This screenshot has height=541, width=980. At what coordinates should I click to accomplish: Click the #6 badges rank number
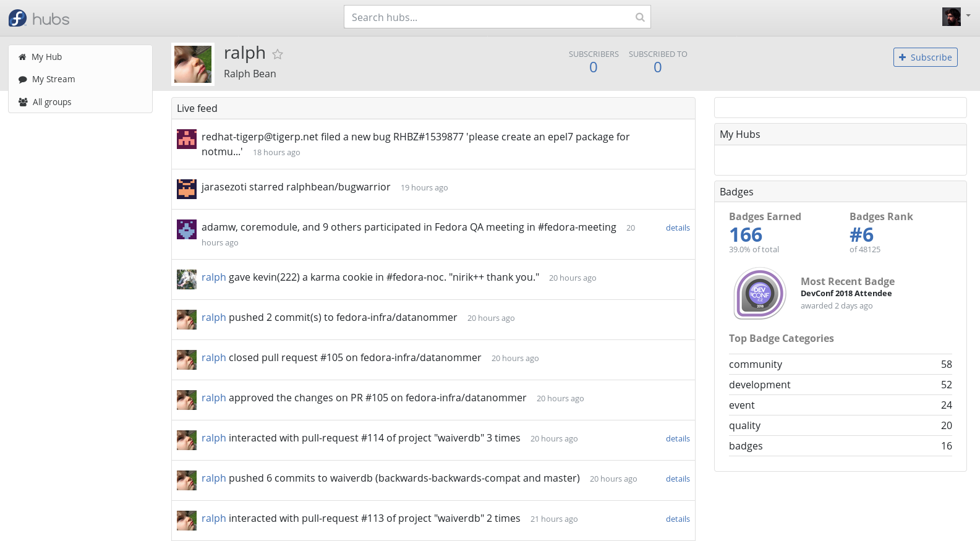coord(861,235)
